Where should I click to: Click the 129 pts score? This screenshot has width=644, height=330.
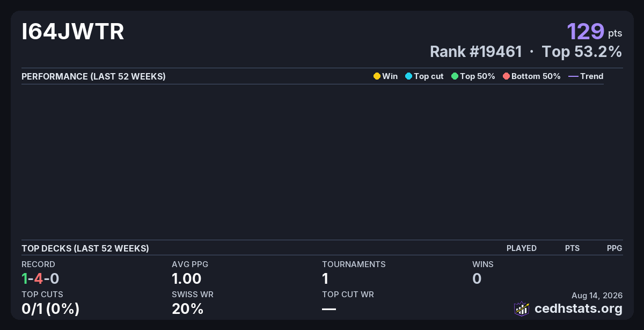(595, 31)
